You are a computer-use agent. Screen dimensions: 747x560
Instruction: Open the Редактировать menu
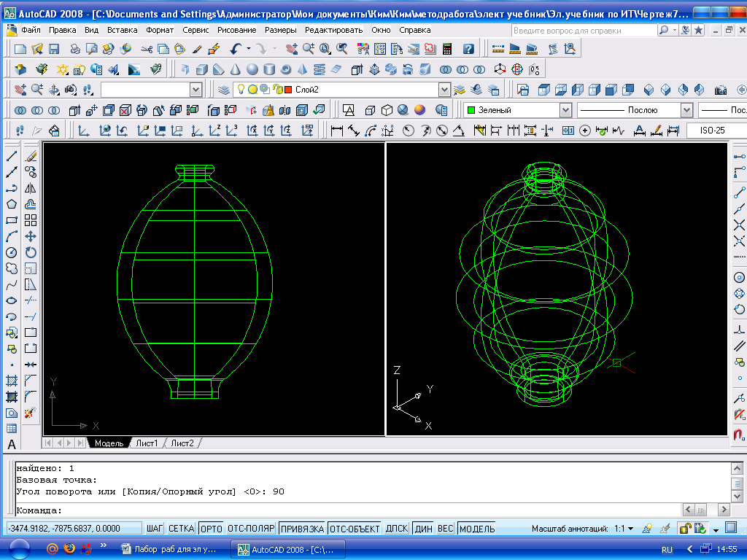[333, 30]
